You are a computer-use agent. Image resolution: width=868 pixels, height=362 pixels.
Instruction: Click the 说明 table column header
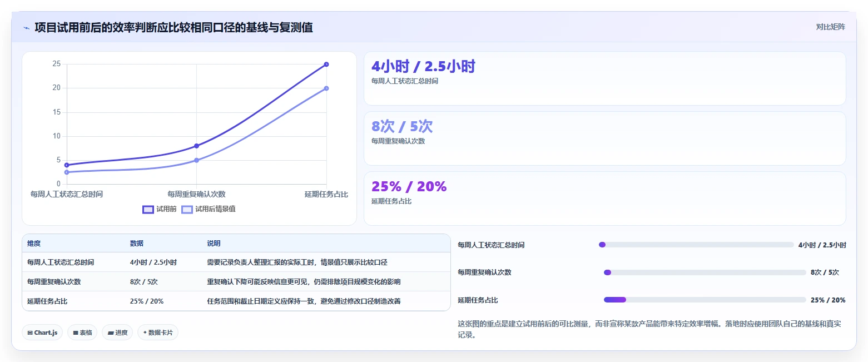tap(214, 244)
